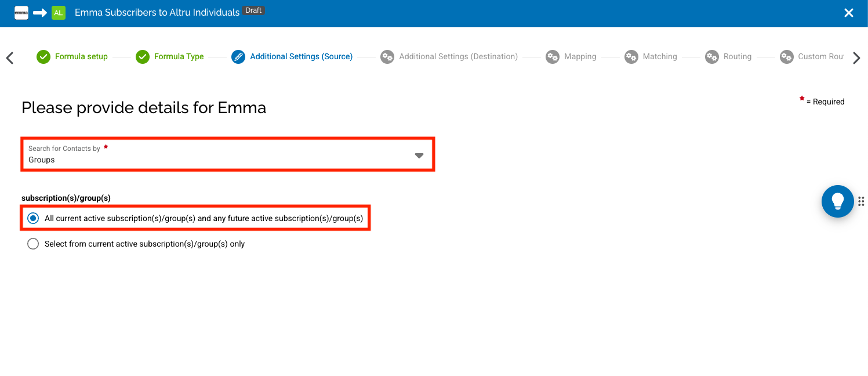The height and width of the screenshot is (376, 868).
Task: Select Additional Settings (Source) step
Action: click(302, 57)
